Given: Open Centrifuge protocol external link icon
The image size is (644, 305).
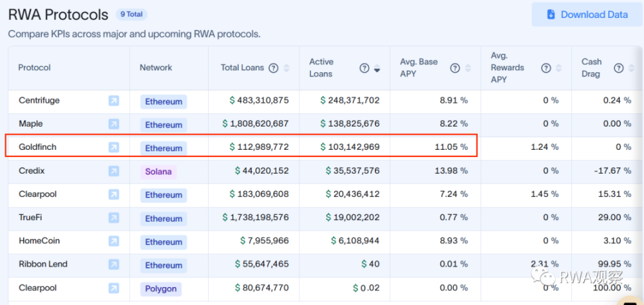Looking at the screenshot, I should (114, 101).
